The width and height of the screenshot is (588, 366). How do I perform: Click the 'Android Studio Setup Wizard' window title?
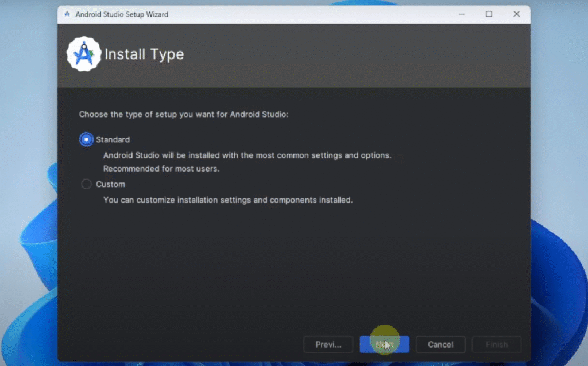coord(122,14)
